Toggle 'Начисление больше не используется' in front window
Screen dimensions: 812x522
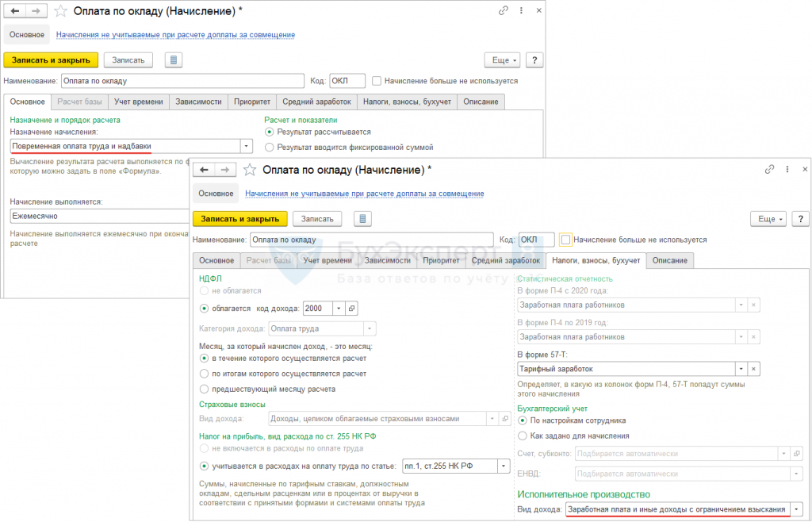tap(566, 240)
